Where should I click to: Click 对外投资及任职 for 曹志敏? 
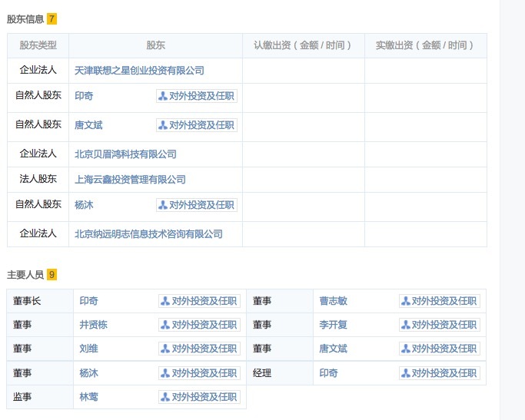pos(439,301)
